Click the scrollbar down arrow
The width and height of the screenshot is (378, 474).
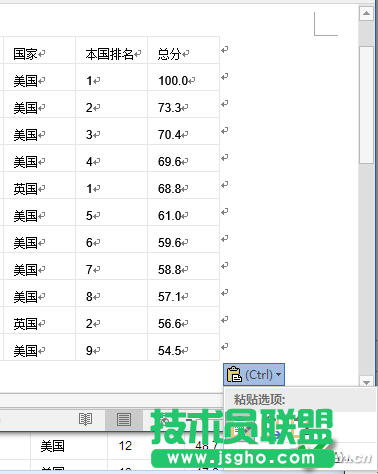366,382
